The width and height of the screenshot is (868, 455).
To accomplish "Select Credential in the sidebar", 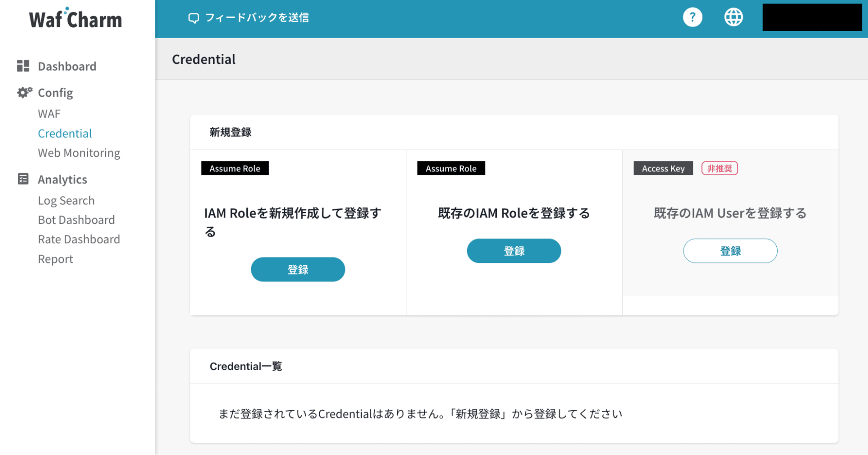I will (x=65, y=133).
